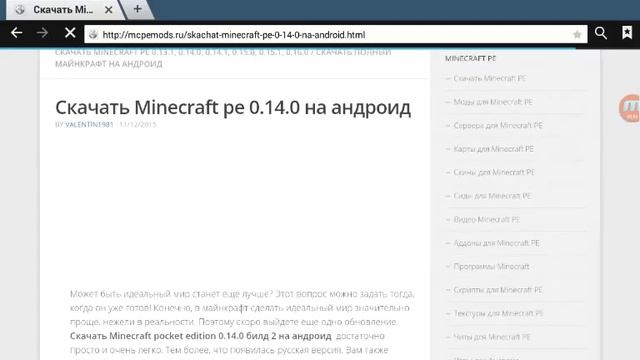Click the orange round badge at right edge

click(630, 108)
